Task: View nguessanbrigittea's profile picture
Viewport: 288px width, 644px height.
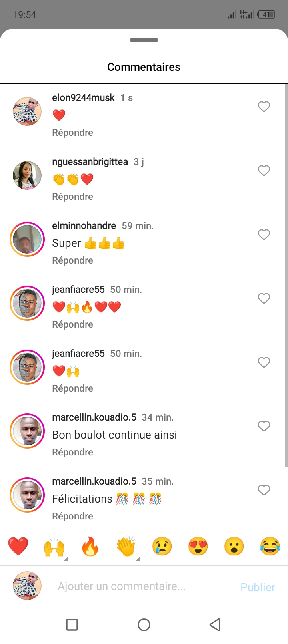Action: coord(27,175)
